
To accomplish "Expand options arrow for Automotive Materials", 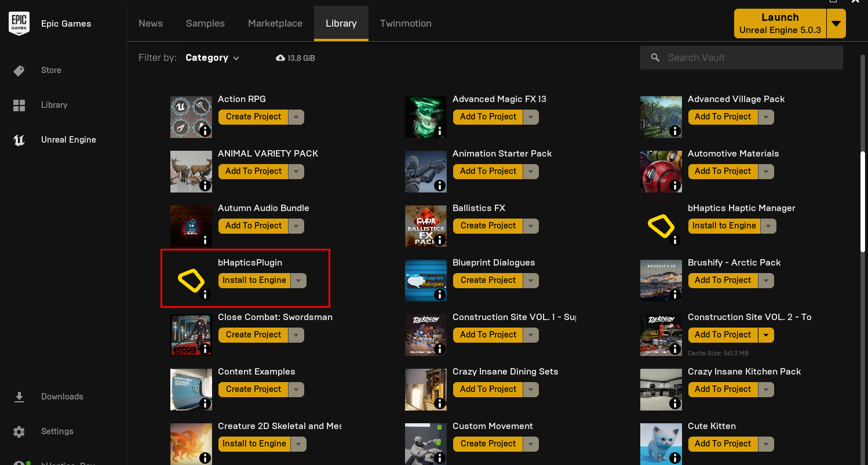I will click(x=767, y=171).
